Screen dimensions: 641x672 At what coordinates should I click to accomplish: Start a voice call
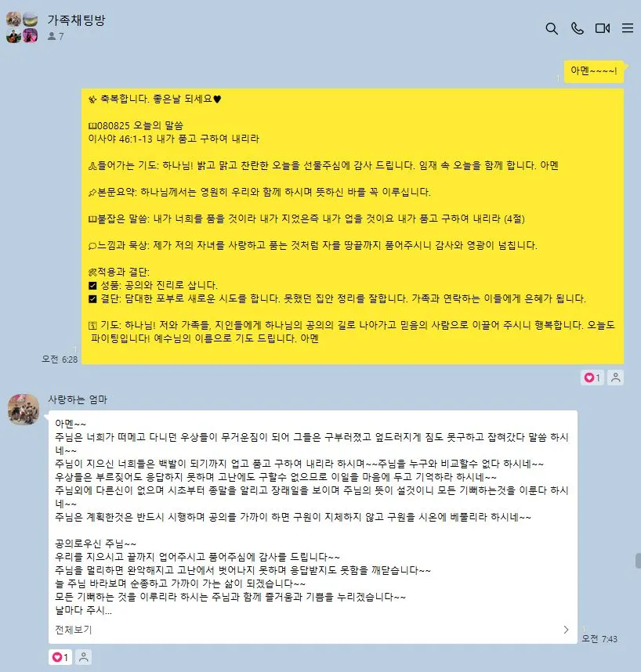pos(577,28)
